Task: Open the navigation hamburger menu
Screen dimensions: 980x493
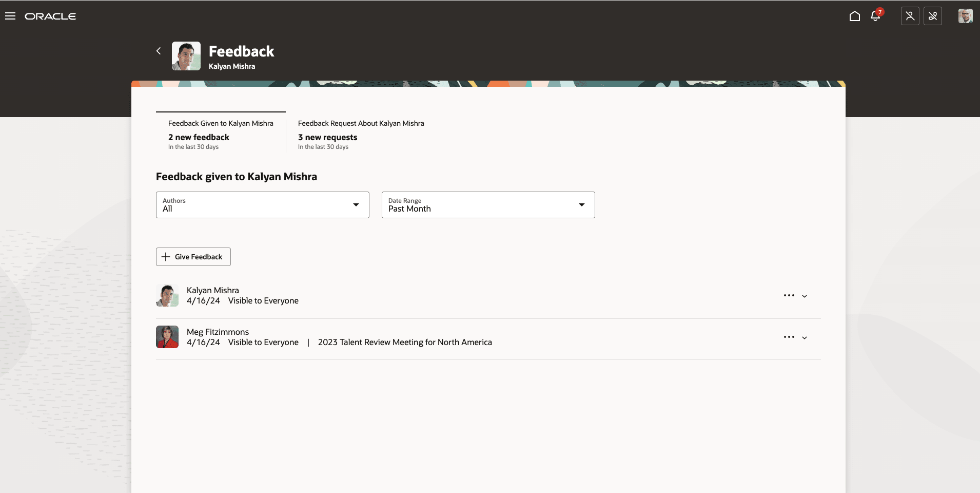Action: [x=11, y=16]
